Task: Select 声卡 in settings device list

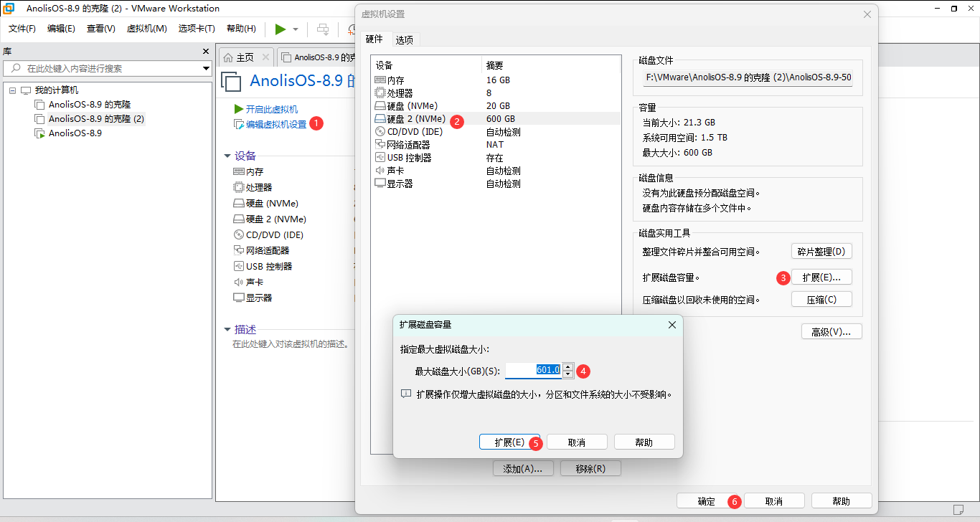Action: tap(395, 171)
